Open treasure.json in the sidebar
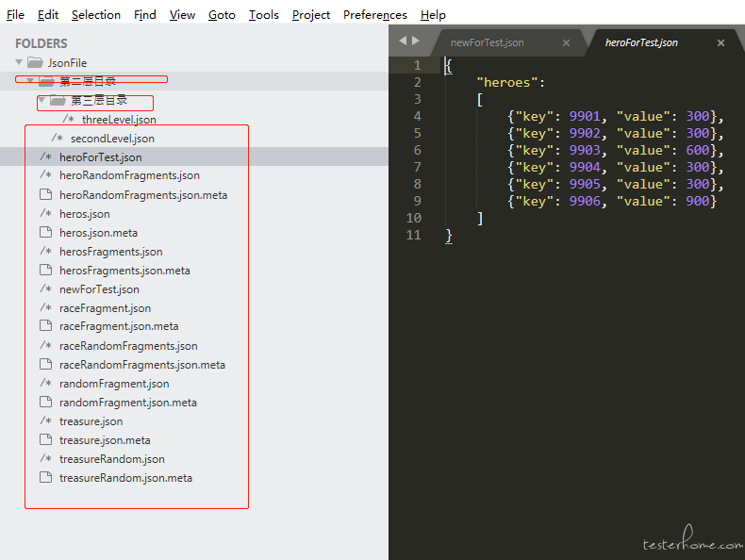The width and height of the screenshot is (745, 560). (91, 421)
